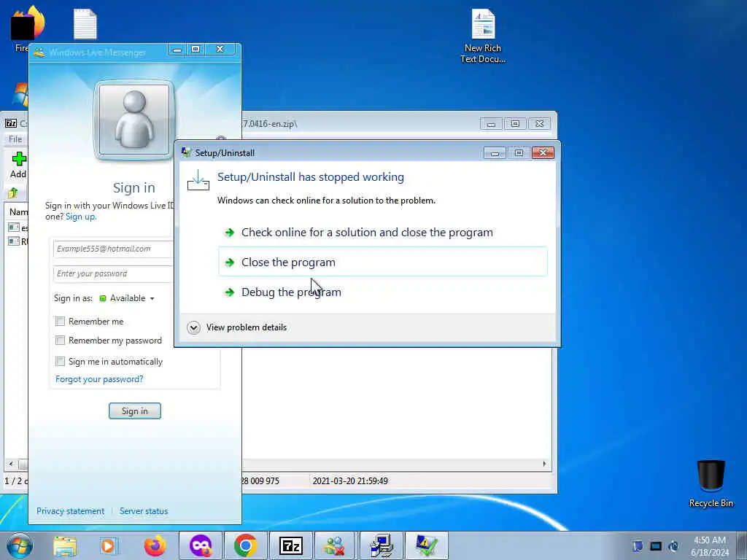Select the Firefox desktop shortcut icon
747x560 pixels.
(28, 29)
